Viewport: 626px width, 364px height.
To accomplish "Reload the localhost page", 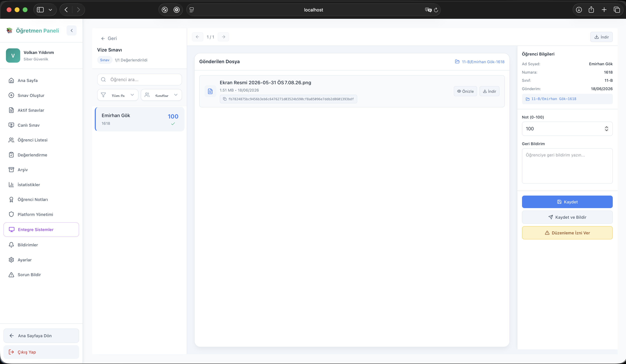I will click(436, 10).
